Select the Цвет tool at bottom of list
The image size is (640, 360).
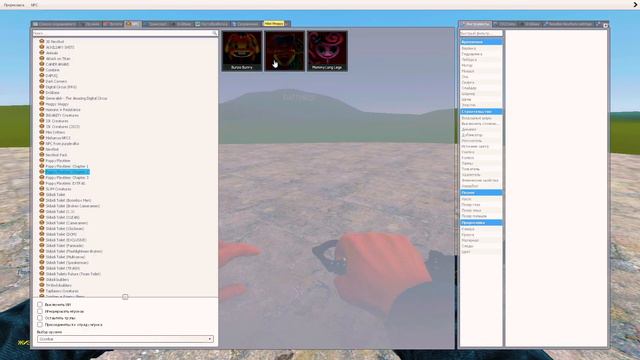[481, 252]
